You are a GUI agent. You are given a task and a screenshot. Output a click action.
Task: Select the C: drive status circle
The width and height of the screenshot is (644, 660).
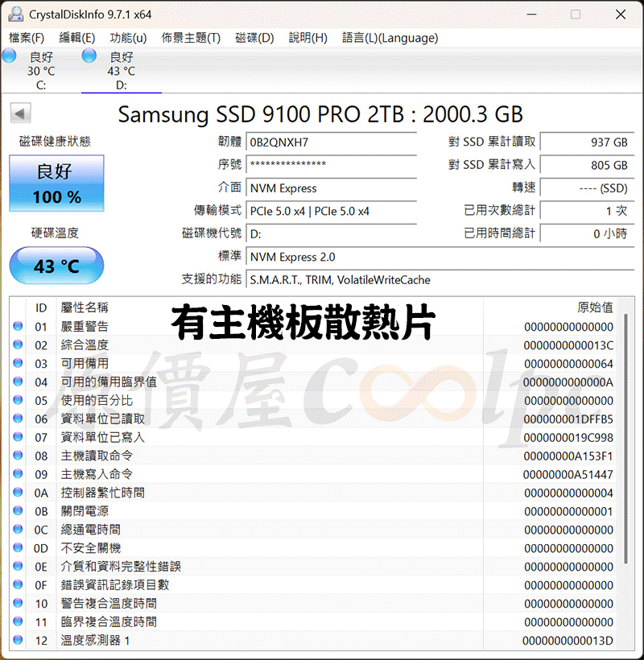coord(9,56)
